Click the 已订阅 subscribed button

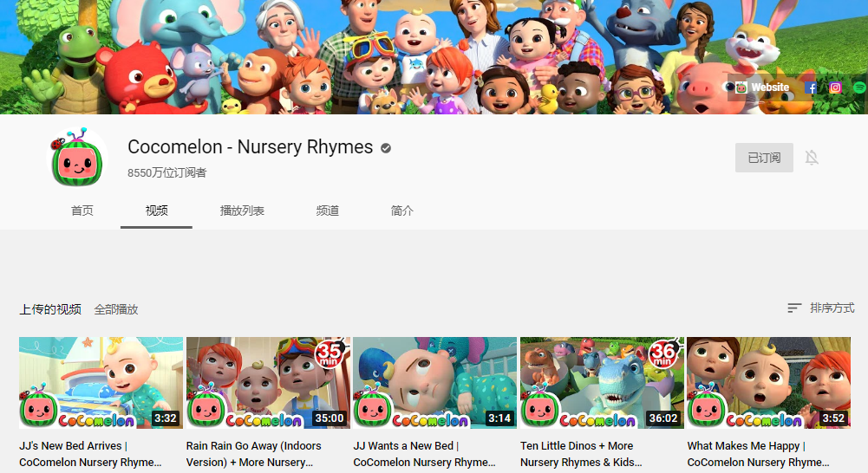764,158
